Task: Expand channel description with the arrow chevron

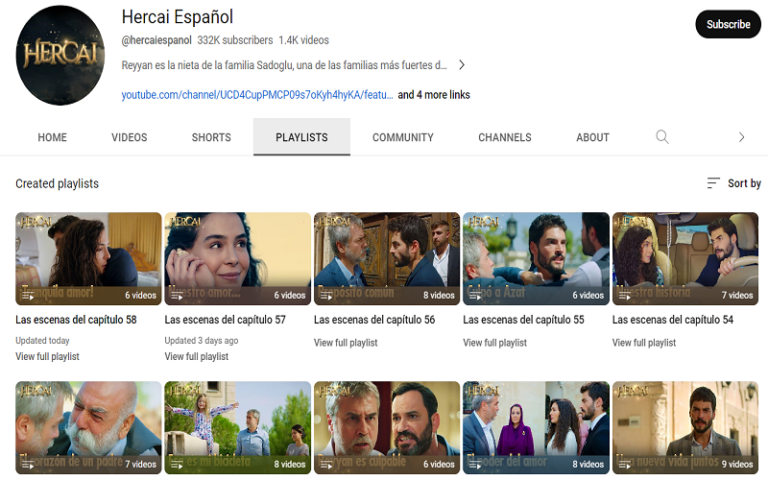Action: pyautogui.click(x=461, y=65)
